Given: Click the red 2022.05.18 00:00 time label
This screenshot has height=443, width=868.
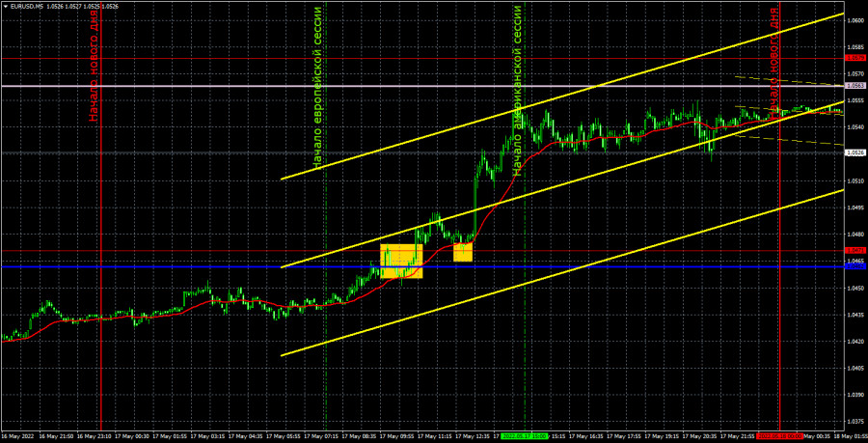Looking at the screenshot, I should (779, 436).
